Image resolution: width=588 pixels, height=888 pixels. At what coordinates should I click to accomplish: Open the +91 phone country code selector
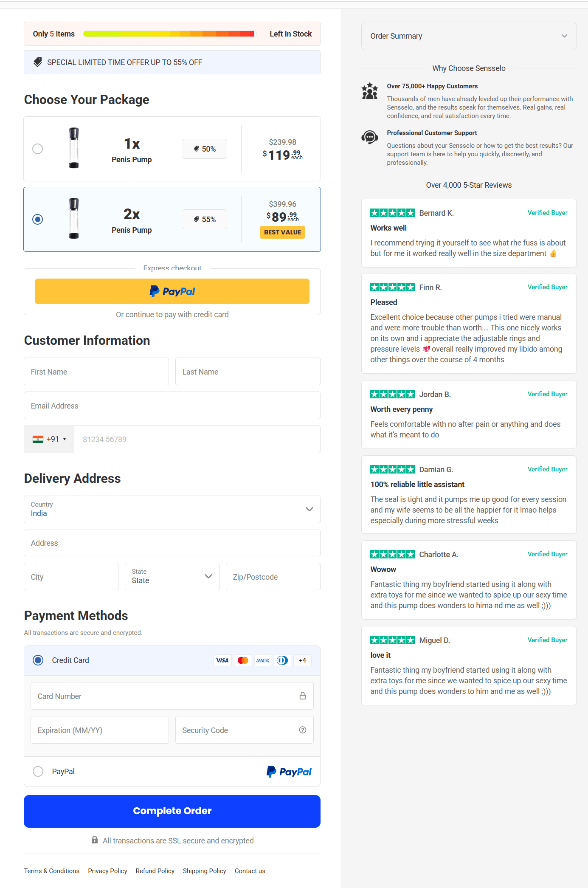click(x=49, y=439)
